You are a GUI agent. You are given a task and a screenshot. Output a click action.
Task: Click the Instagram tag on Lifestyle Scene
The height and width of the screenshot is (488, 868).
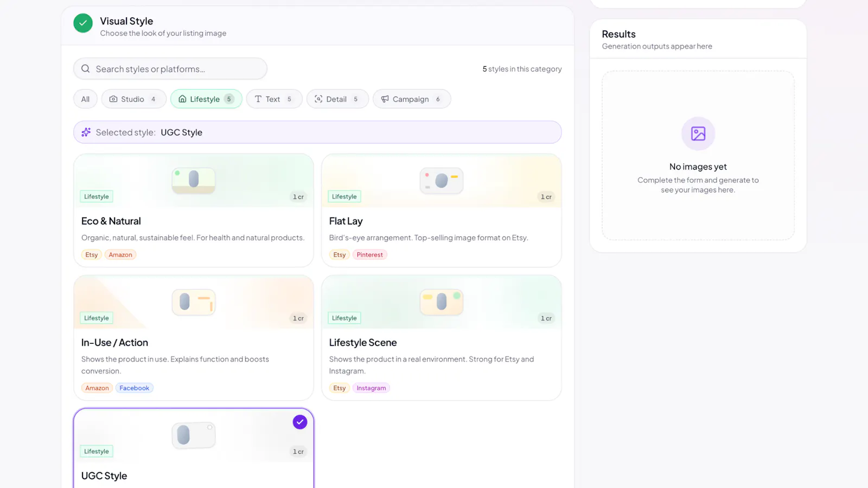click(x=372, y=388)
